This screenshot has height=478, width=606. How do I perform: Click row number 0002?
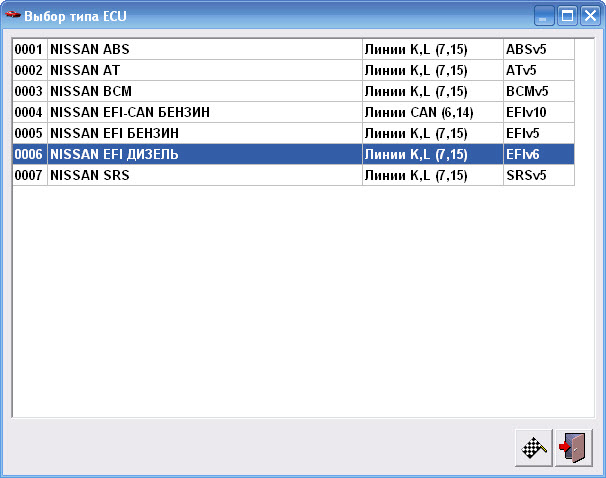point(30,70)
